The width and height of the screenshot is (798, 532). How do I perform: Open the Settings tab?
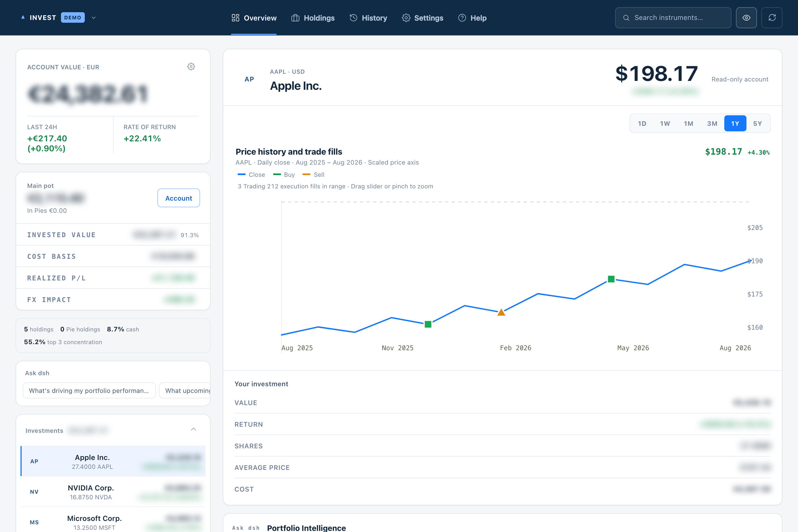(422, 18)
